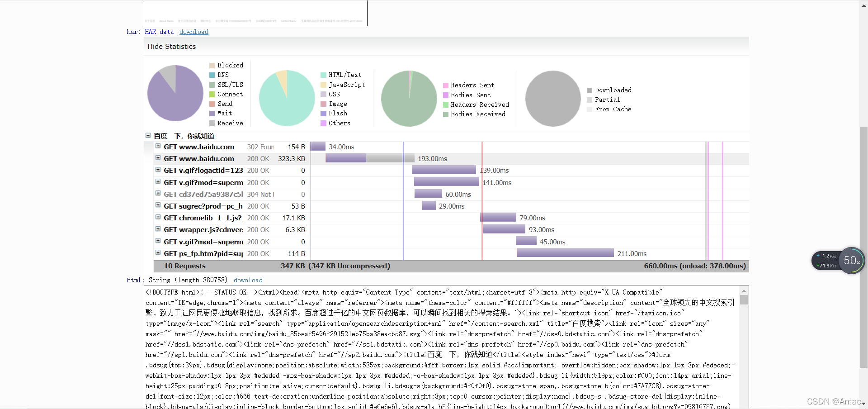This screenshot has width=868, height=409.
Task: Click the HTML text area scroll-up arrow
Action: [x=744, y=290]
